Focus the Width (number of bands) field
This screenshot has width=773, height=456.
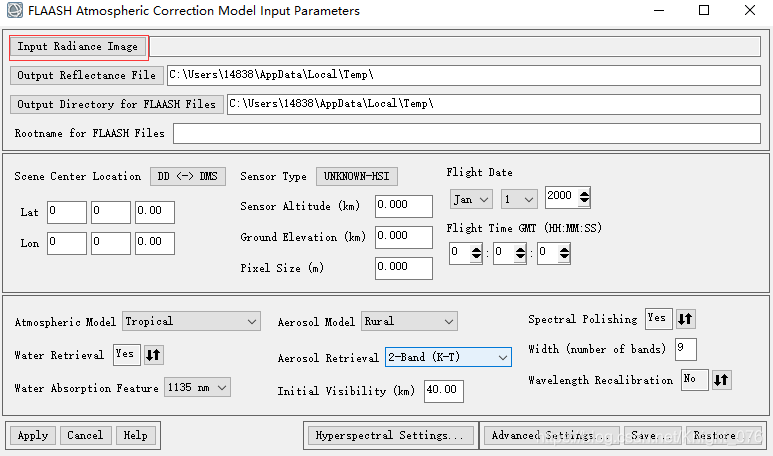686,350
